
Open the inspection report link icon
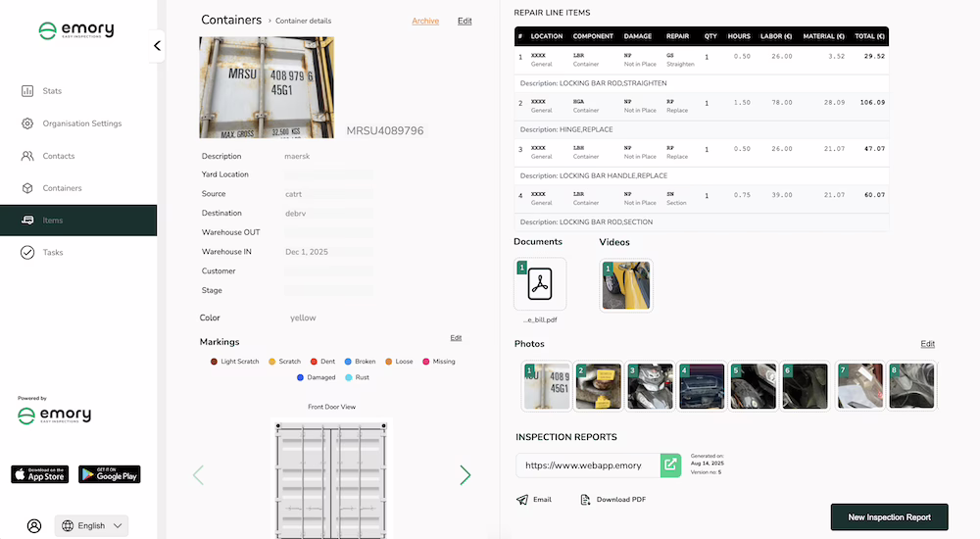670,465
